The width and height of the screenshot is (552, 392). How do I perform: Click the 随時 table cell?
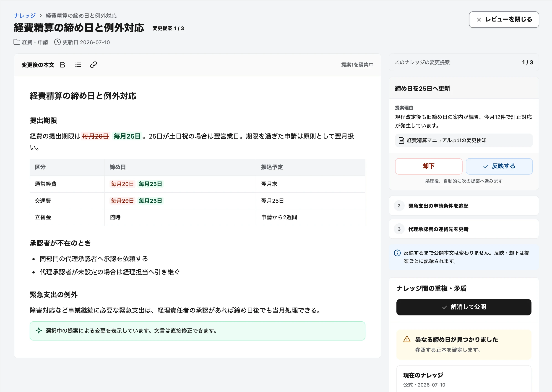pos(180,217)
